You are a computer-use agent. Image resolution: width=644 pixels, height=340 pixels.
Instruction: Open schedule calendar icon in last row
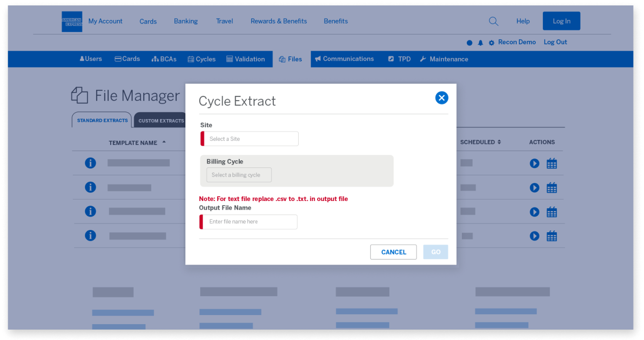(x=552, y=236)
